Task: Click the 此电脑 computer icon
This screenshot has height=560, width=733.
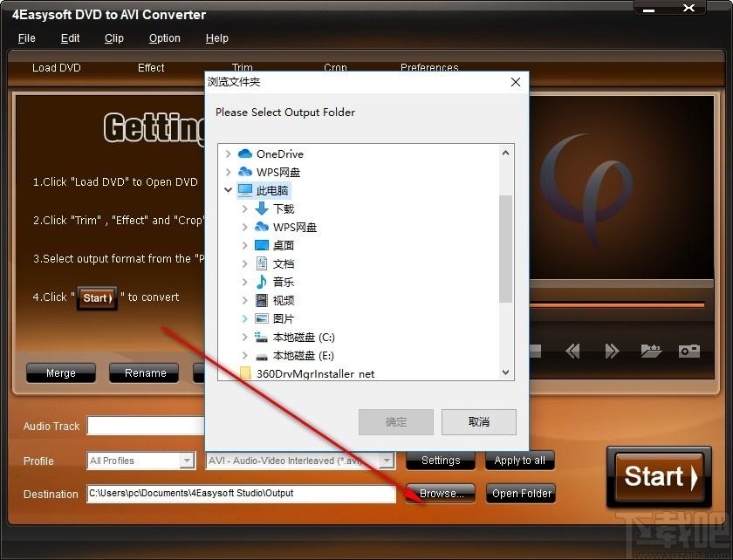Action: [x=245, y=190]
